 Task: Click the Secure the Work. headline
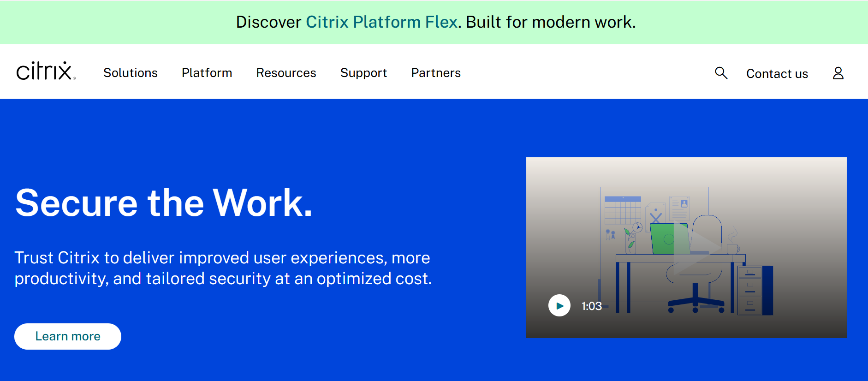click(164, 203)
